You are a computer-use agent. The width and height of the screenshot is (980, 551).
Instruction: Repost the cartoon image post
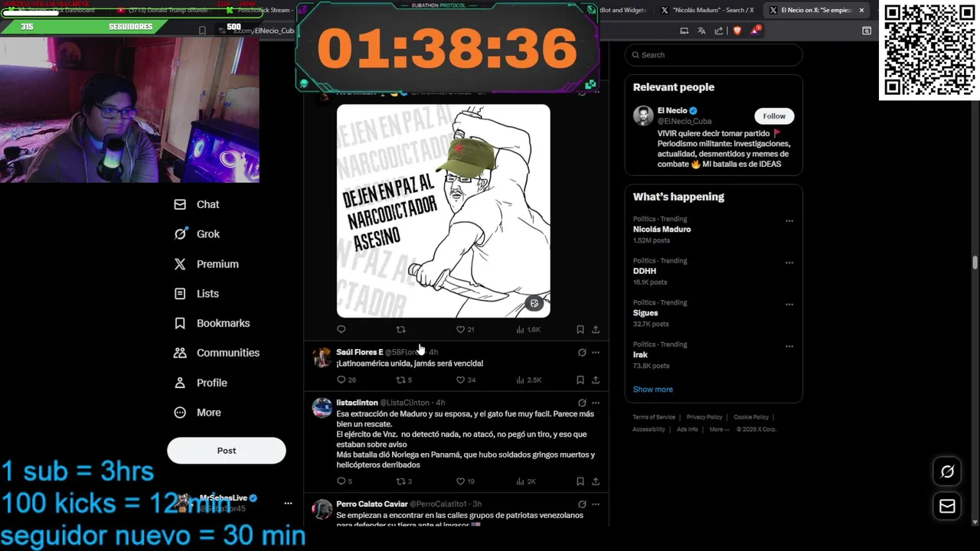click(x=400, y=330)
